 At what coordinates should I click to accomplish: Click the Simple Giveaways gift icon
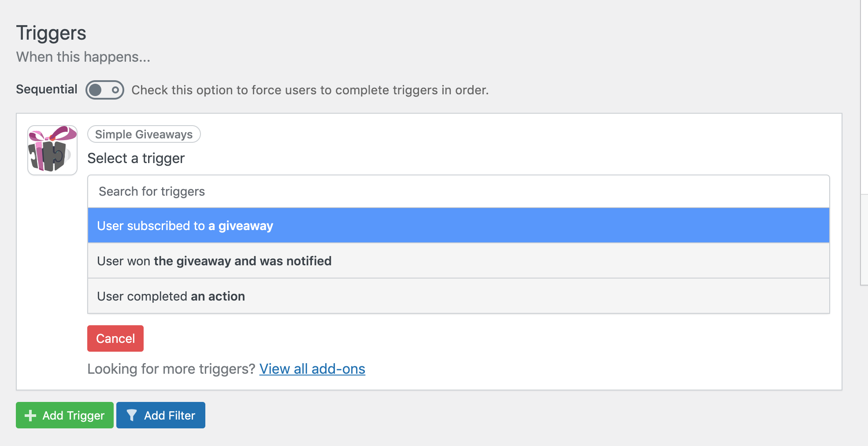click(x=52, y=149)
